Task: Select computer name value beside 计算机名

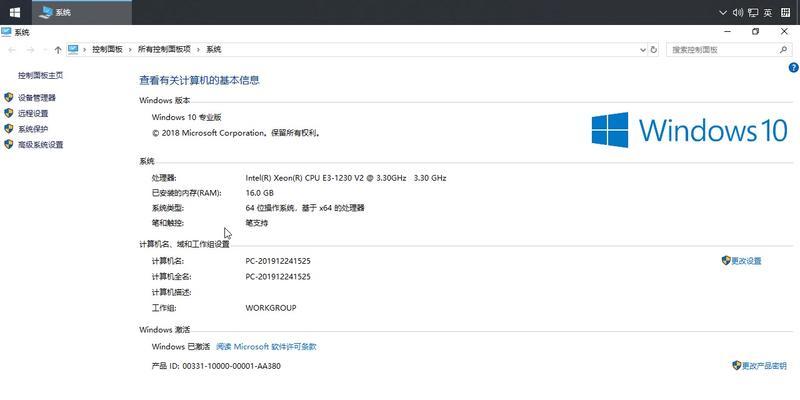Action: pyautogui.click(x=278, y=261)
